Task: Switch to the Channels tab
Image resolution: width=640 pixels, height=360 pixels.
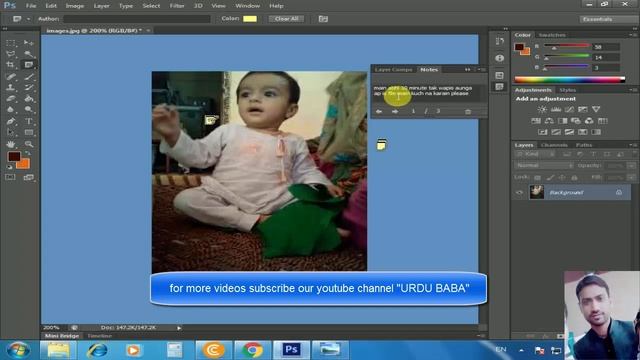Action: point(554,145)
